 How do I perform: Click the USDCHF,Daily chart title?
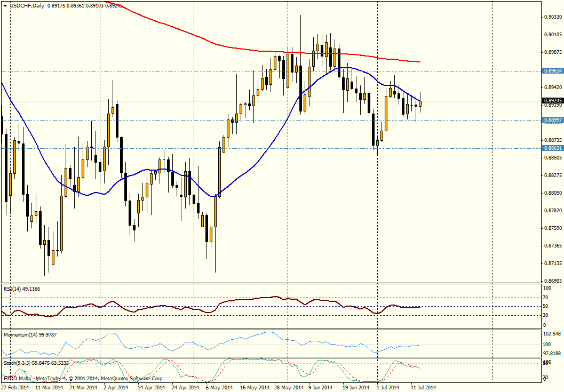click(x=25, y=5)
